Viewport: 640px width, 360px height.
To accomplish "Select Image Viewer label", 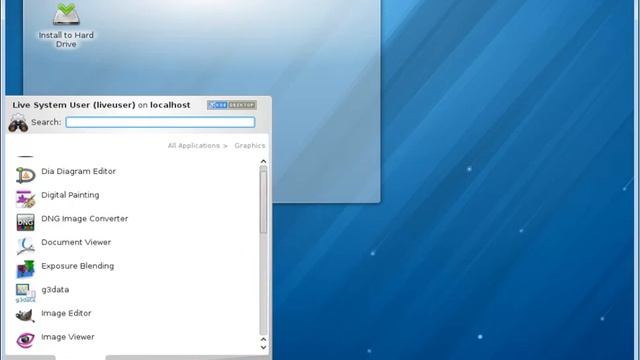I will coord(68,337).
